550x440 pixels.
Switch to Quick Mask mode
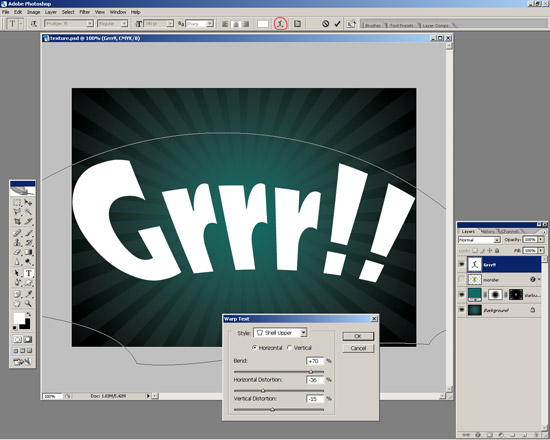pos(28,339)
